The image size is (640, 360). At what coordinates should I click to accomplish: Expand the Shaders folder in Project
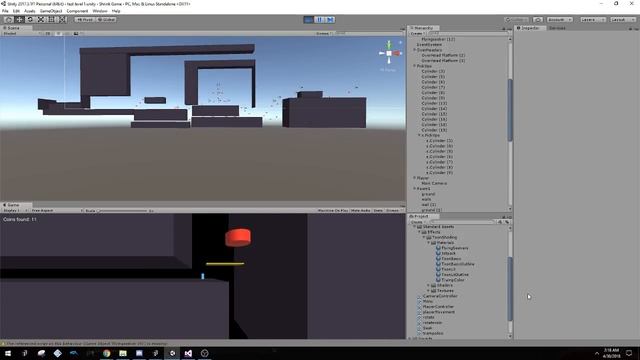point(429,285)
